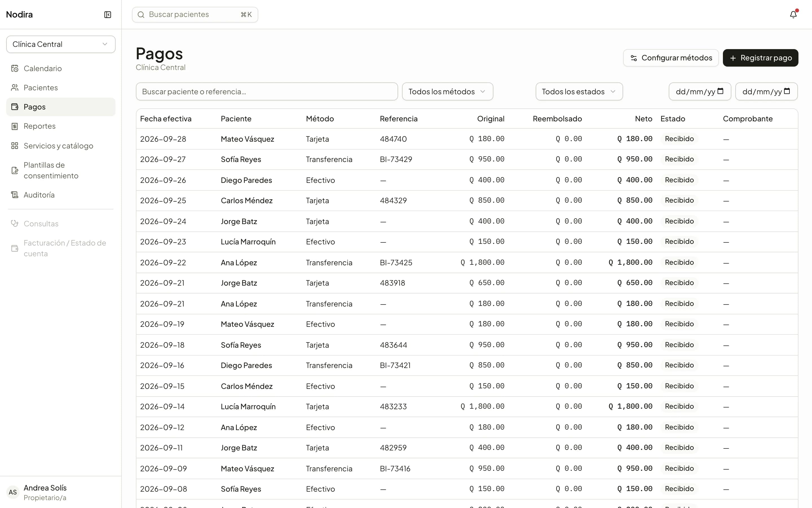Click reference 484329
The image size is (812, 508).
click(x=393, y=201)
